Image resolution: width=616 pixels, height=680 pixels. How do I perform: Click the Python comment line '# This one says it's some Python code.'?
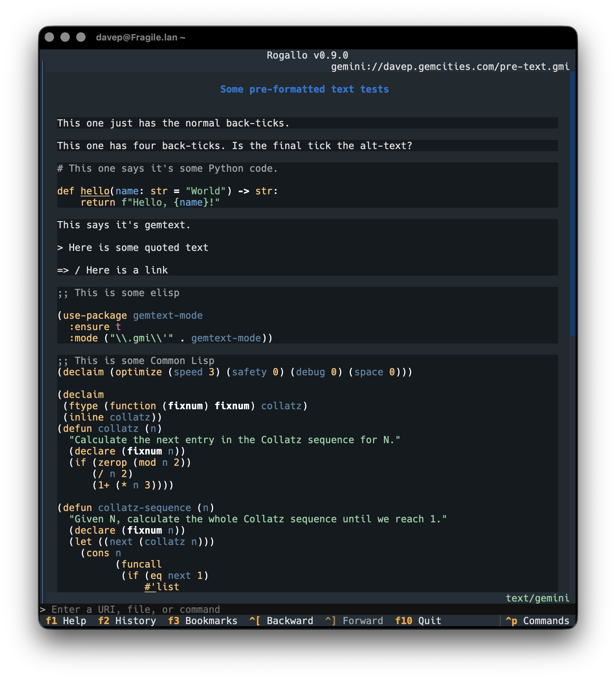pyautogui.click(x=168, y=168)
